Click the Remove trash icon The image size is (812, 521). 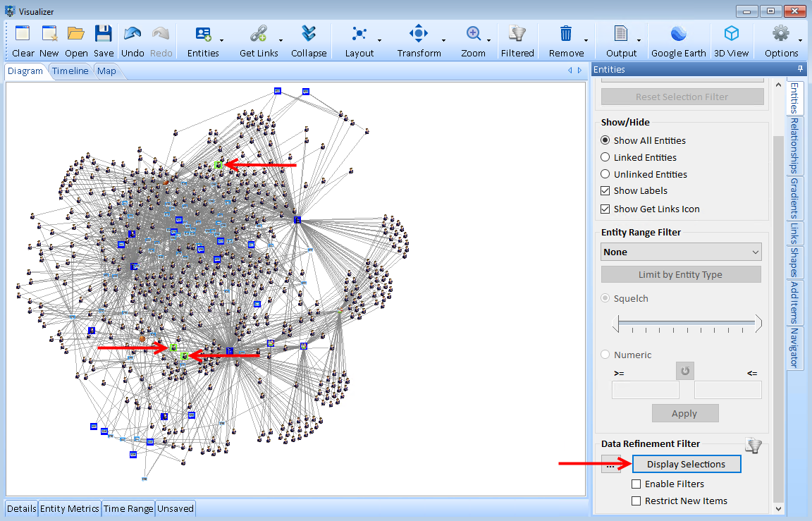tap(566, 34)
